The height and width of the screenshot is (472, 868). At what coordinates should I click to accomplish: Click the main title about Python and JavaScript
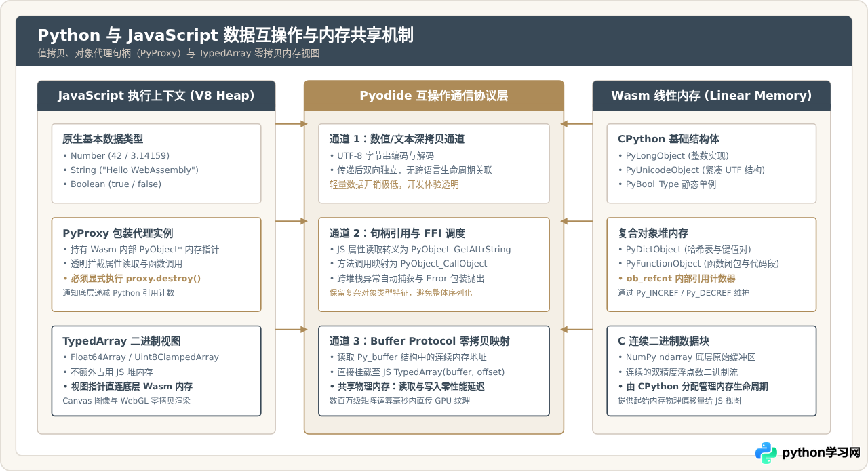point(225,35)
